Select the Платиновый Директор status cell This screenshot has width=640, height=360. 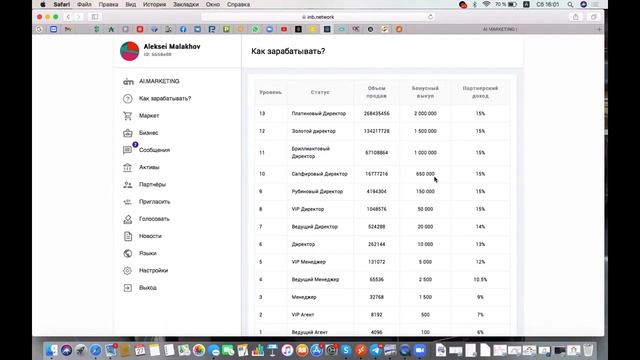point(319,113)
